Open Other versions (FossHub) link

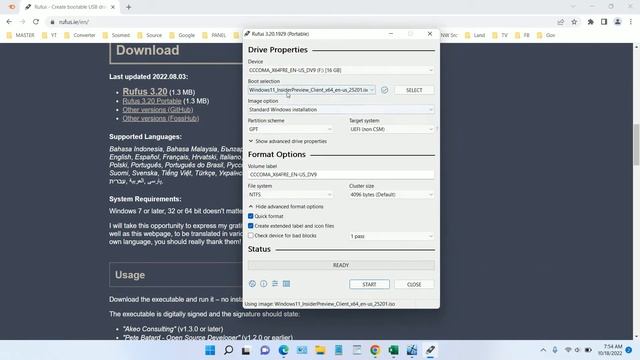tap(161, 118)
